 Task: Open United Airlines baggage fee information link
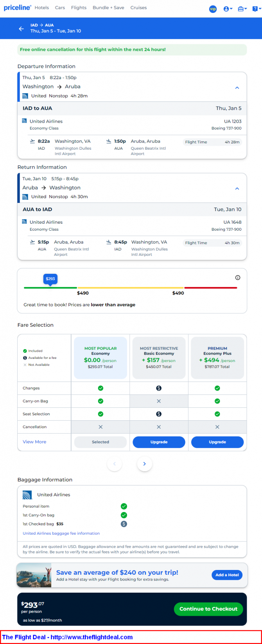pos(61,534)
